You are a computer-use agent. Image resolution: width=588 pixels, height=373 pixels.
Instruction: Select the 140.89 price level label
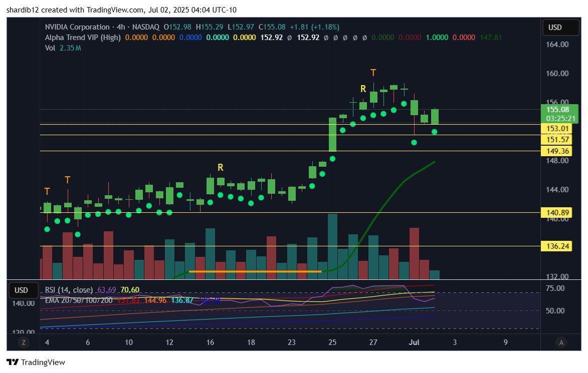pyautogui.click(x=556, y=212)
